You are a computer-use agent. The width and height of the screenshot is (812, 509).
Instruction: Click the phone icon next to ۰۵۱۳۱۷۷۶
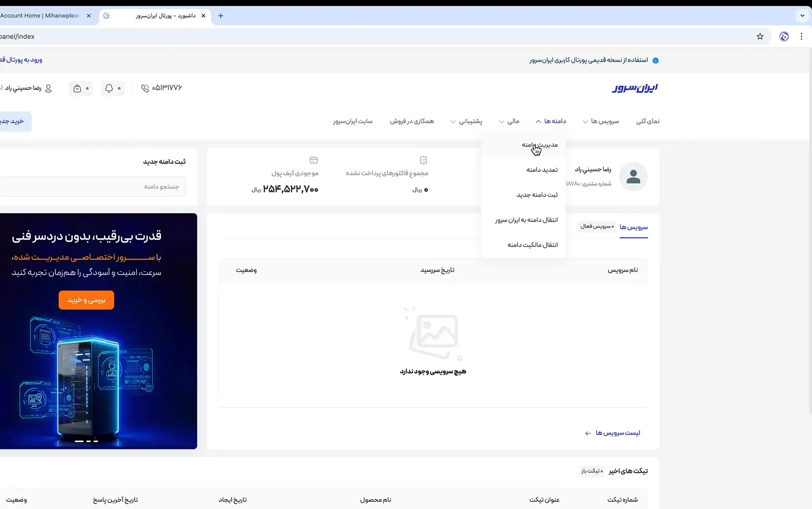click(145, 88)
